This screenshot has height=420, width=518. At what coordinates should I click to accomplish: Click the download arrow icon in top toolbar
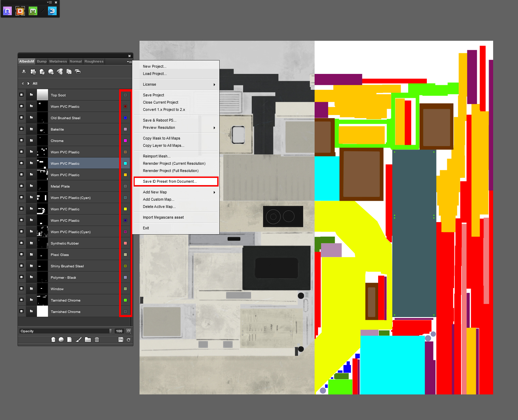(24, 71)
